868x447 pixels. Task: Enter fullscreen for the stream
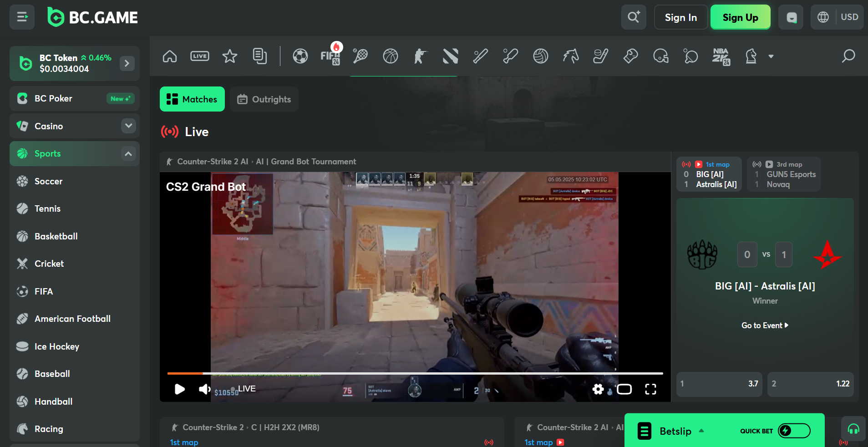coord(650,389)
